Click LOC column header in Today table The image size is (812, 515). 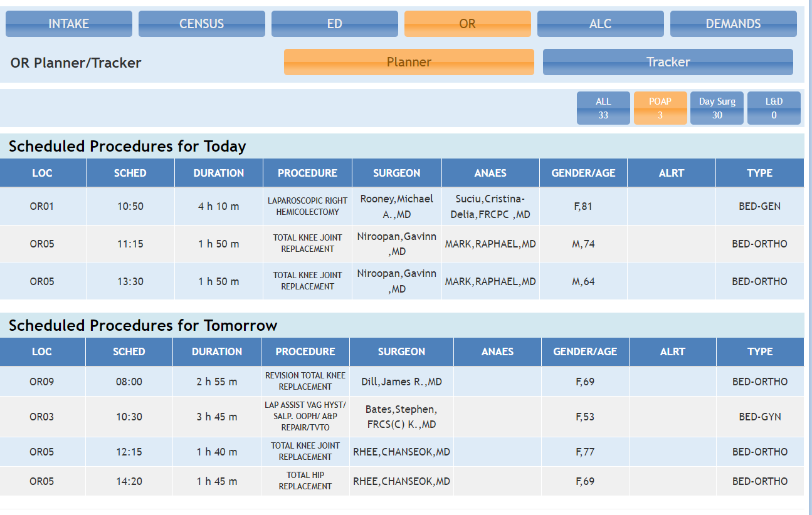click(x=42, y=173)
